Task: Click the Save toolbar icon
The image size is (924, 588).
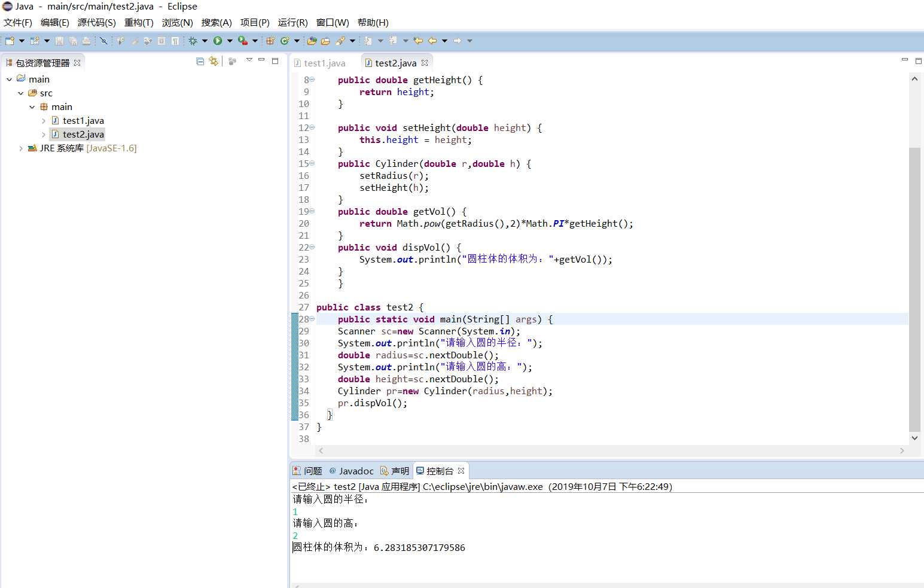Action: (x=59, y=41)
